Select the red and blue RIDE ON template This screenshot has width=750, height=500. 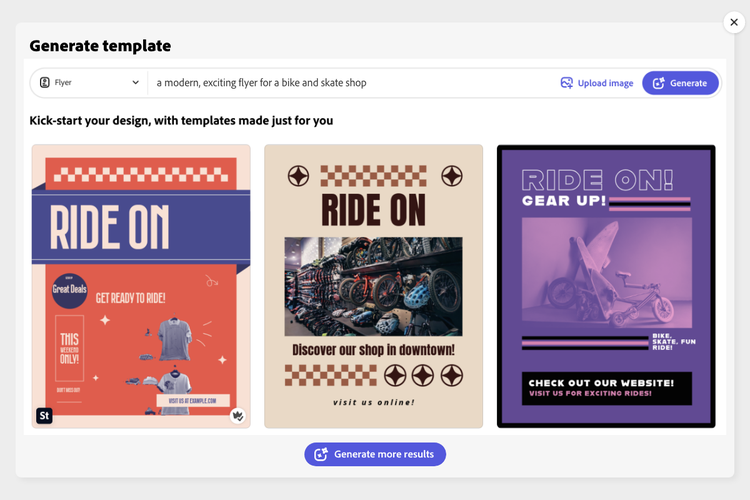(x=141, y=286)
